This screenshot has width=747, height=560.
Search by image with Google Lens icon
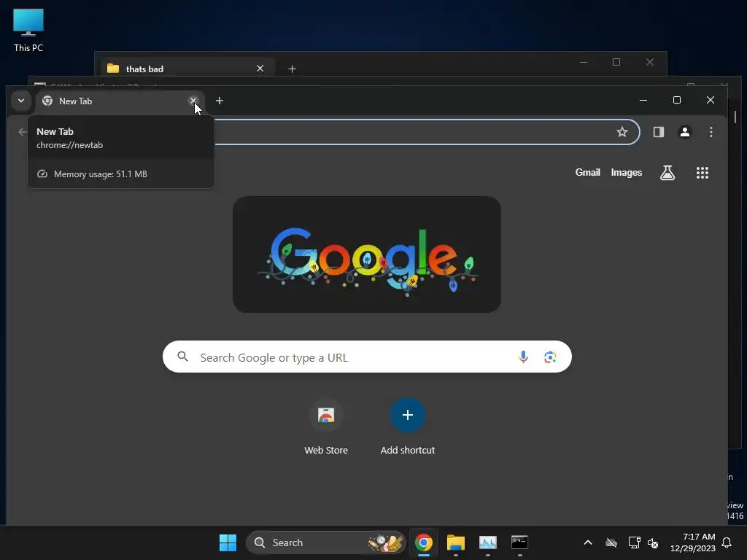(550, 357)
